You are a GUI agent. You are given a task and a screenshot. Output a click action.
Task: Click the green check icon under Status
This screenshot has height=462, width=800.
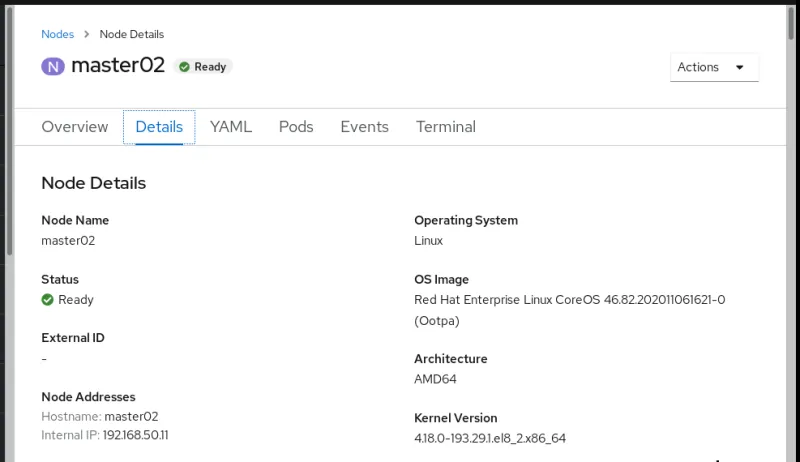47,300
